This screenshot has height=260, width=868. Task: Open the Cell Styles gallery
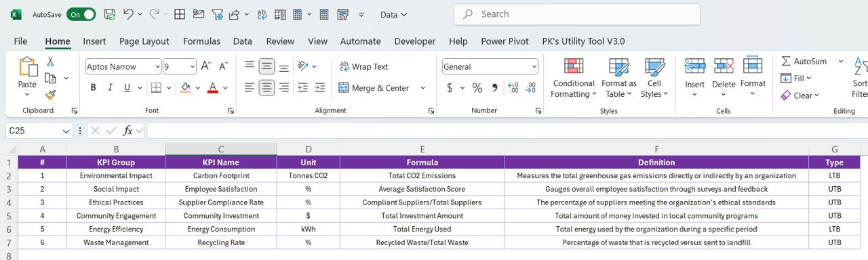point(654,78)
